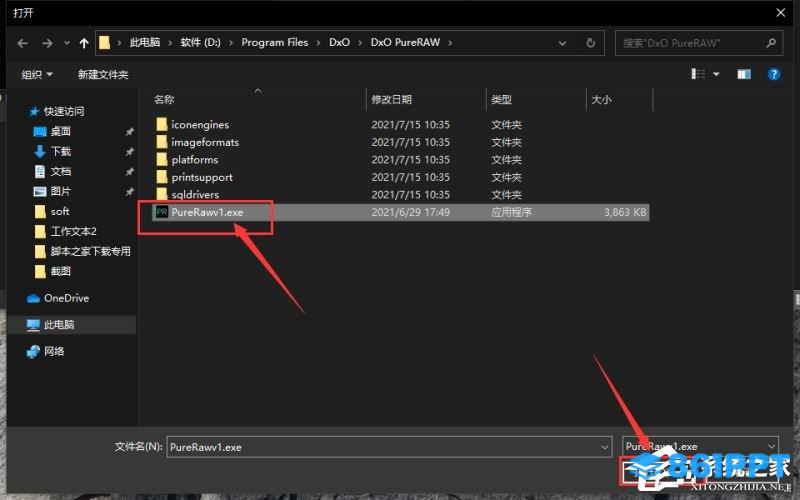800x500 pixels.
Task: Change the view layout icon
Action: click(x=698, y=74)
